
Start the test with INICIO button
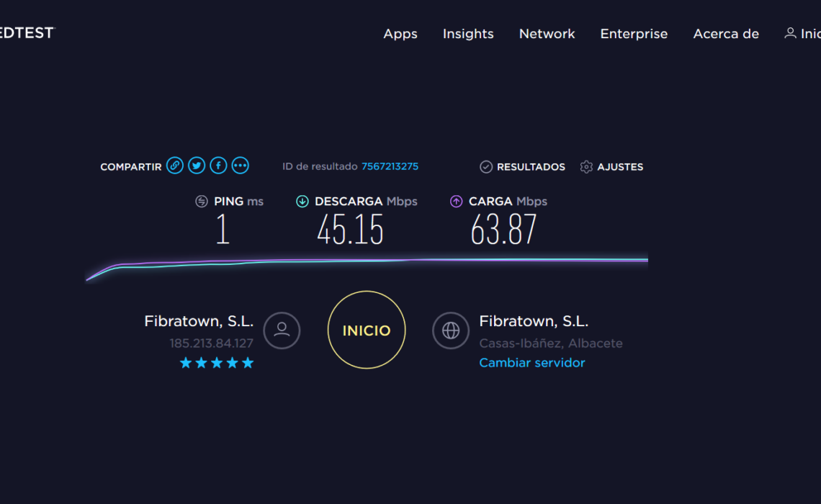click(x=367, y=330)
